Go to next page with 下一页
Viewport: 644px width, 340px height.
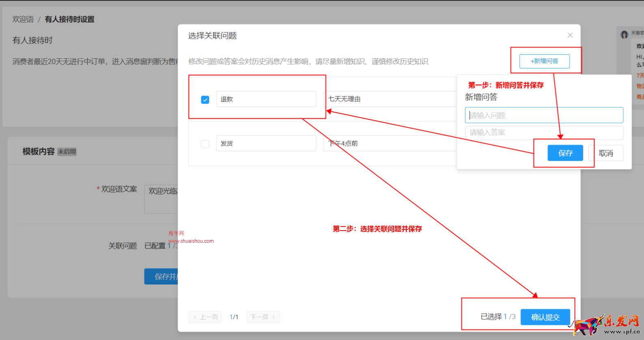[x=263, y=317]
